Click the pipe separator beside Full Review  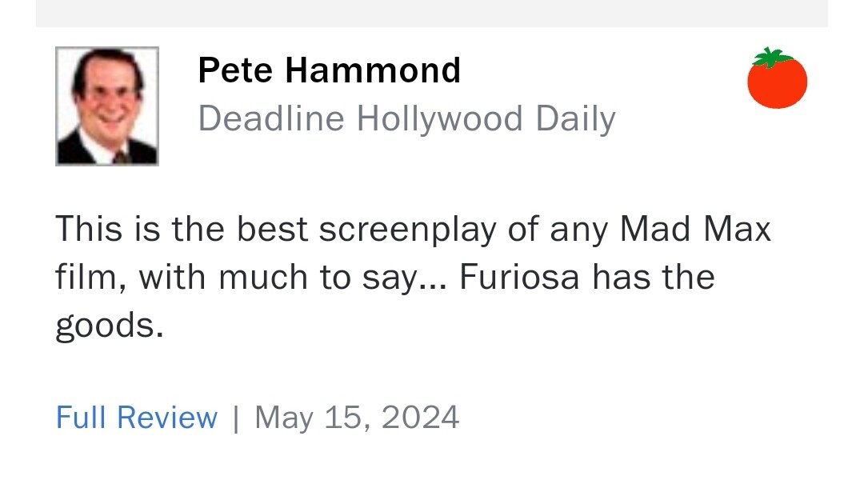pos(236,418)
